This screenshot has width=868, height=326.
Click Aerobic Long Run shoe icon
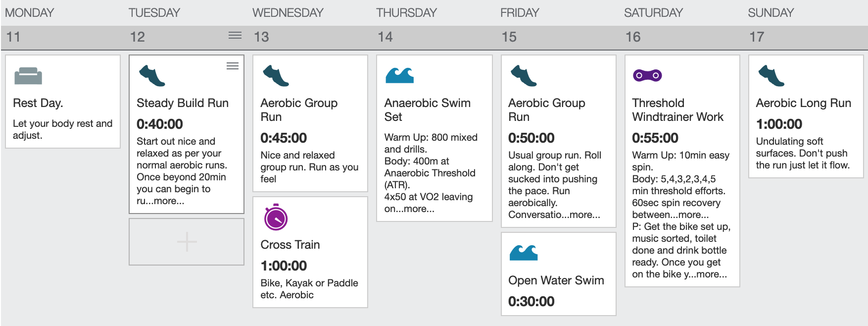pyautogui.click(x=772, y=76)
